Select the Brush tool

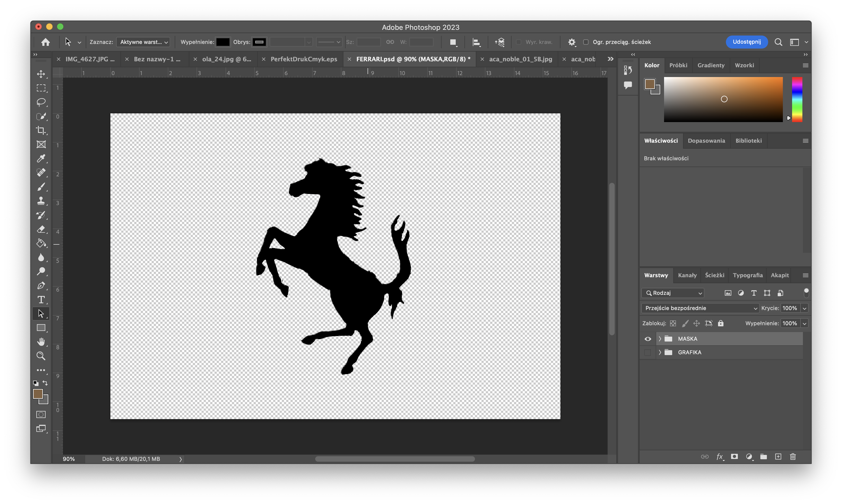(41, 187)
